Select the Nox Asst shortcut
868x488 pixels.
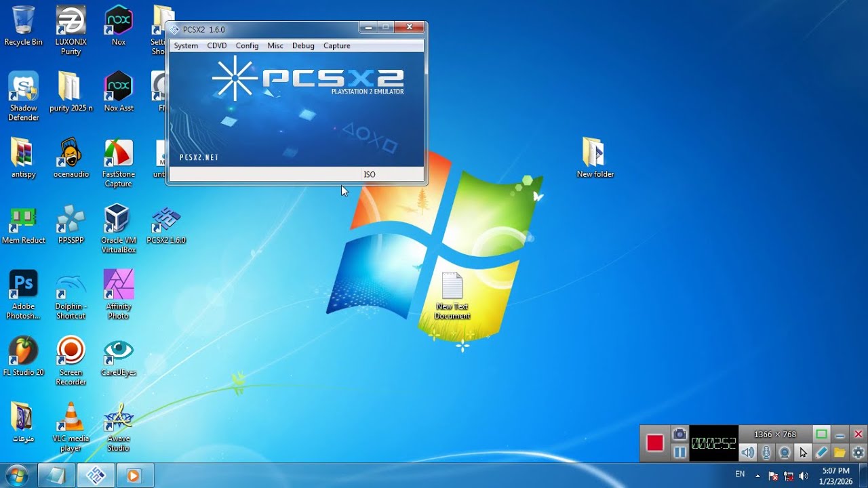pyautogui.click(x=119, y=91)
